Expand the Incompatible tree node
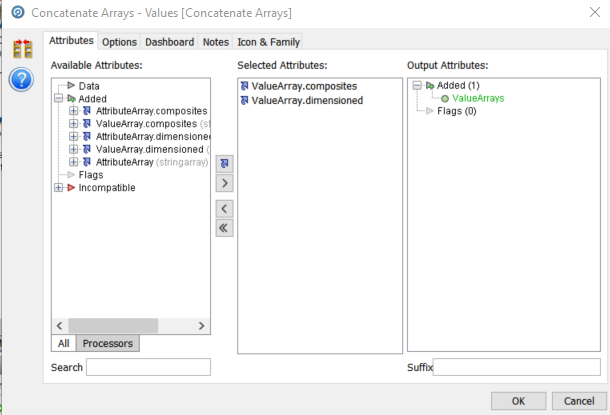Image resolution: width=610 pixels, height=415 pixels. click(x=58, y=188)
